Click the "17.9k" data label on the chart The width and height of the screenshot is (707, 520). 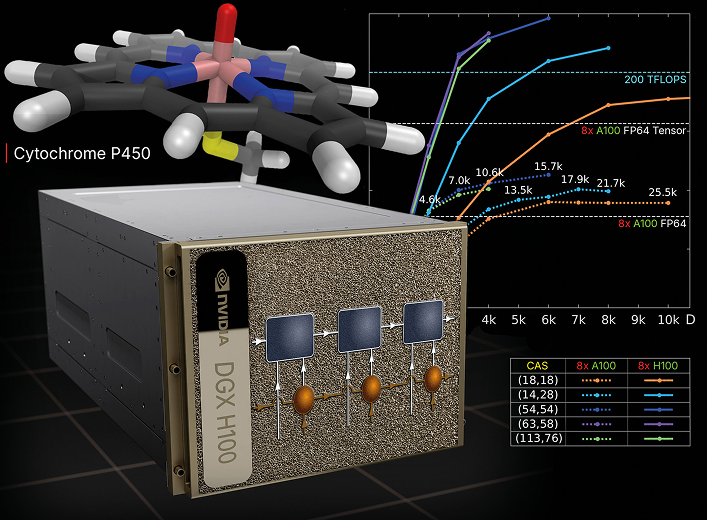tap(575, 179)
